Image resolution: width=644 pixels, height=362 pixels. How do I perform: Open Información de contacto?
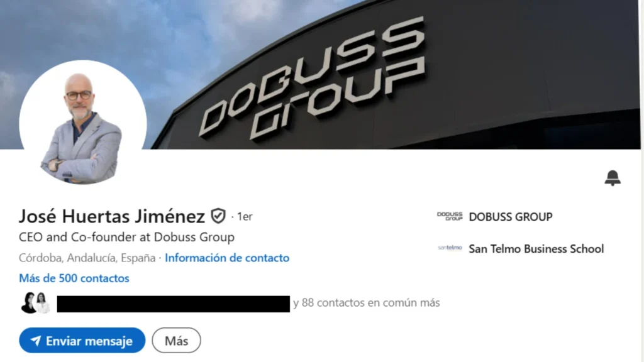tap(227, 258)
